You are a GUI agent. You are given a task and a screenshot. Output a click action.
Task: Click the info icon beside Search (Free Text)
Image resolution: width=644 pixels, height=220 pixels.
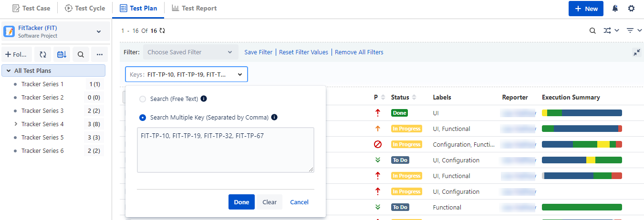204,99
